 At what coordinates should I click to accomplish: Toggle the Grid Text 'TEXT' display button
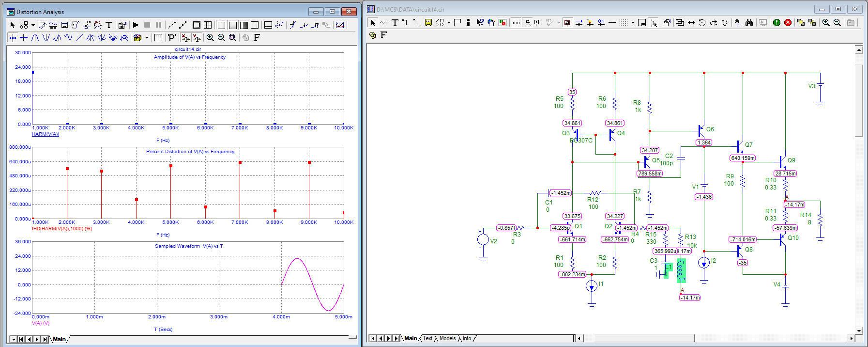pos(517,23)
